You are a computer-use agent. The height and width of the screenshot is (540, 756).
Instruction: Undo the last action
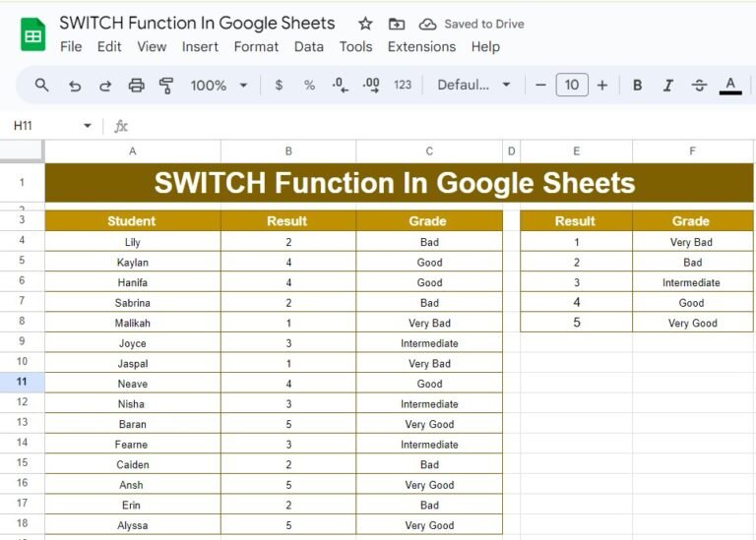point(74,86)
